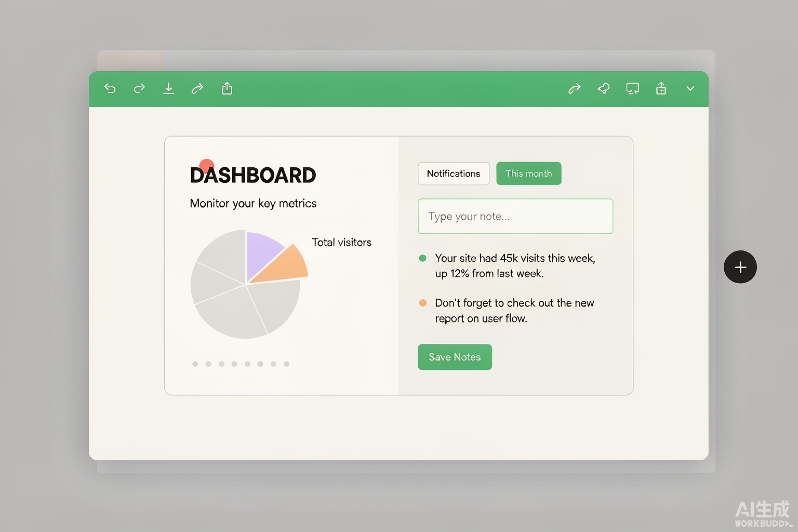Click the pin icon in the toolbar
Image resolution: width=798 pixels, height=532 pixels.
pyautogui.click(x=603, y=89)
